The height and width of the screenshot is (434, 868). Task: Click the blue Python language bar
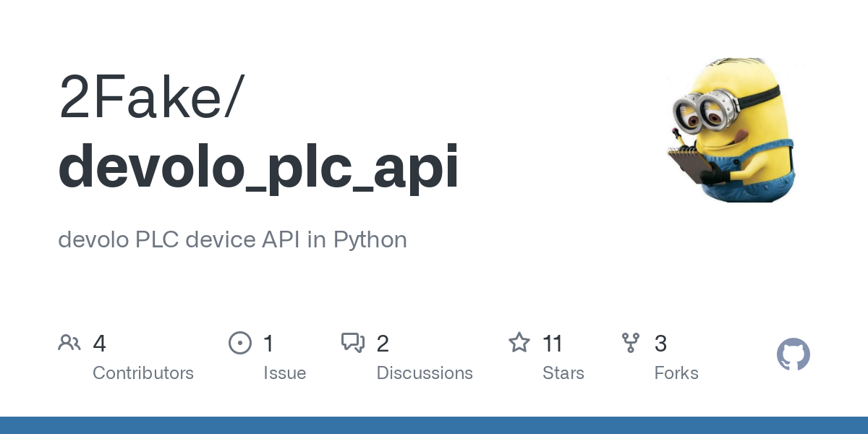(434, 425)
